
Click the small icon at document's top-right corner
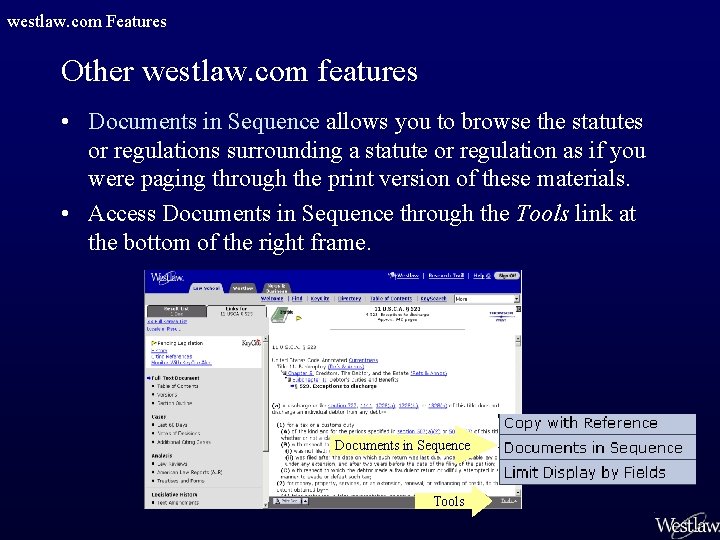(x=518, y=309)
